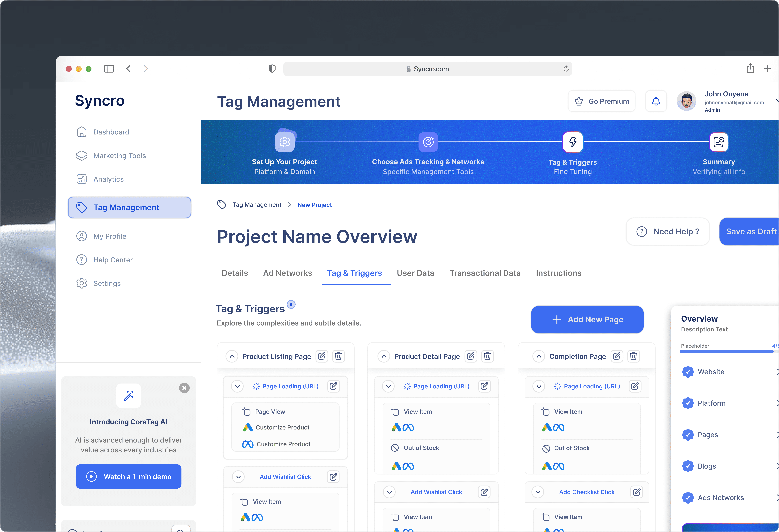Open the Summary step icon
This screenshot has width=779, height=532.
tap(719, 142)
